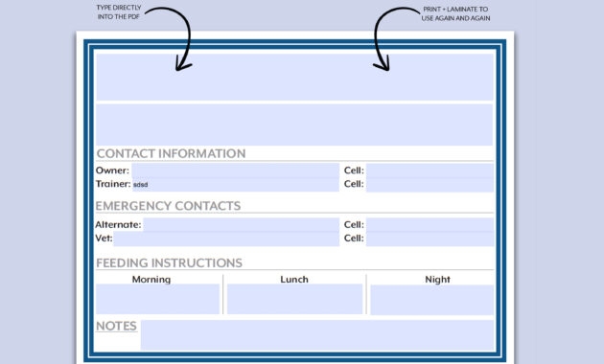The width and height of the screenshot is (604, 364).
Task: Select the Alternate contact's Cell field
Action: coord(430,225)
